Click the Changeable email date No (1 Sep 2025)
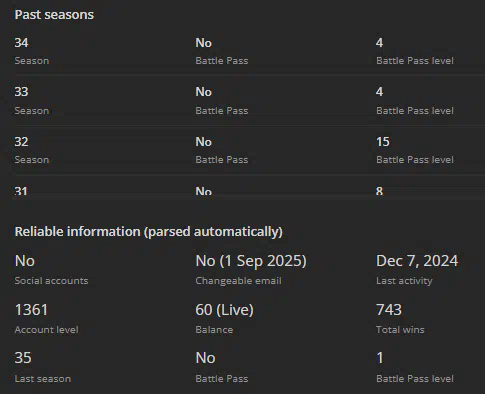 pos(251,261)
